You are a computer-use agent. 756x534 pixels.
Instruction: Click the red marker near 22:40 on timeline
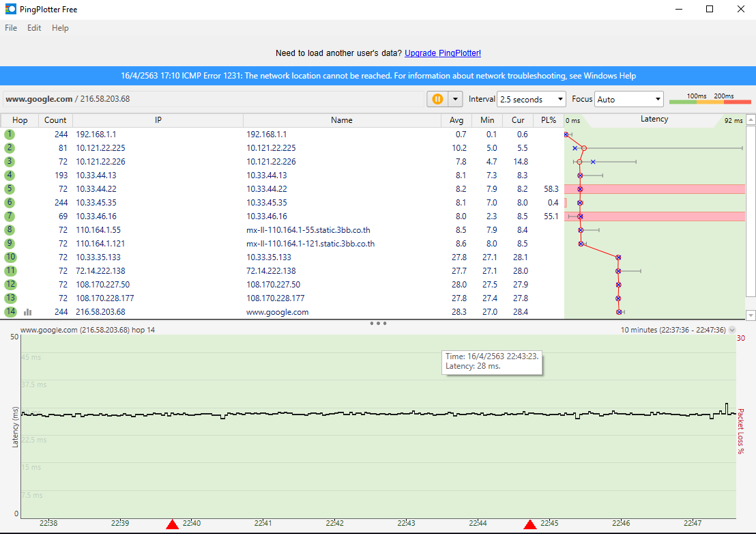(173, 524)
